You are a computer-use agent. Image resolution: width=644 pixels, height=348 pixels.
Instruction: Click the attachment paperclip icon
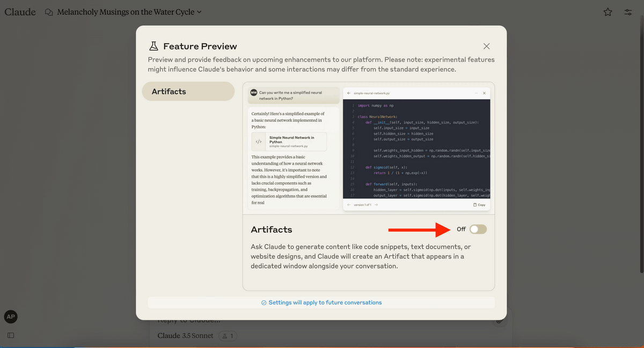point(499,320)
